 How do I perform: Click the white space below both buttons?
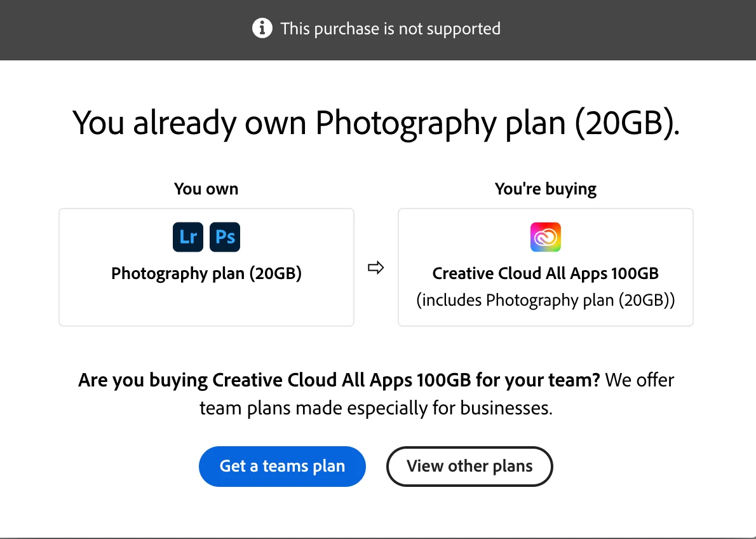tap(376, 512)
